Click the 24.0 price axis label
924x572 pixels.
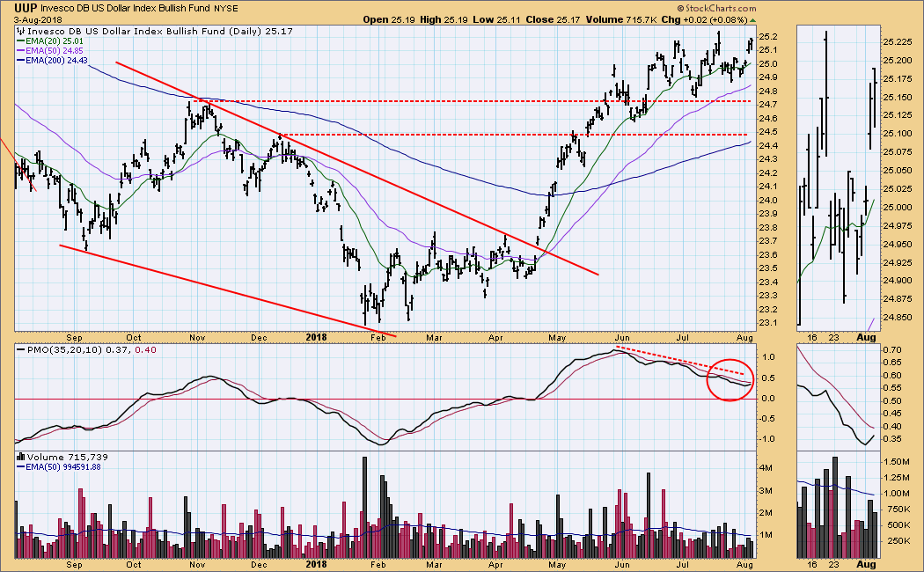point(768,201)
